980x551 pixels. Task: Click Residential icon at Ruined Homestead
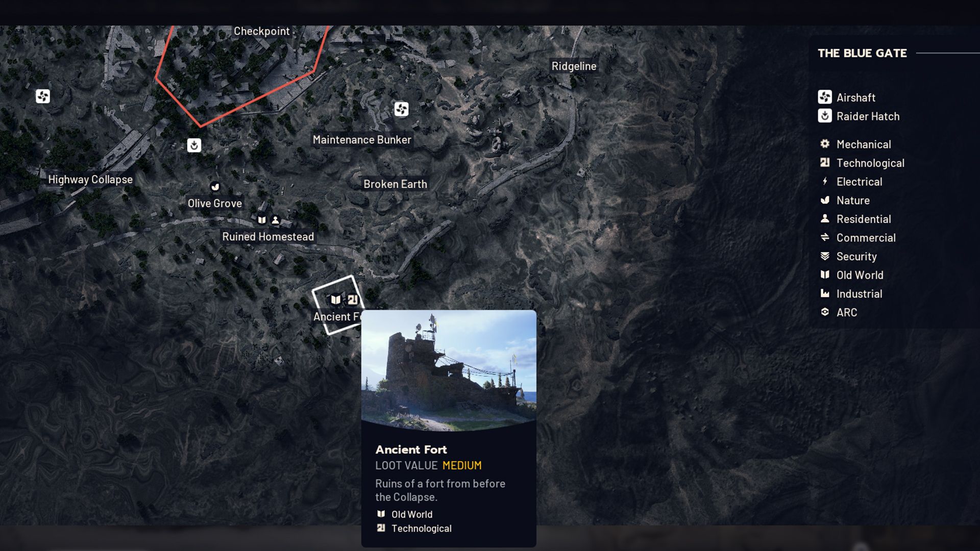[x=276, y=220]
